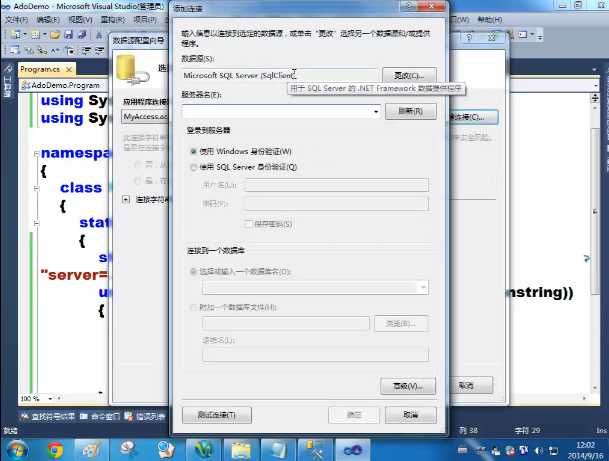Open the File (文件) menu
The image size is (609, 461).
click(16, 19)
